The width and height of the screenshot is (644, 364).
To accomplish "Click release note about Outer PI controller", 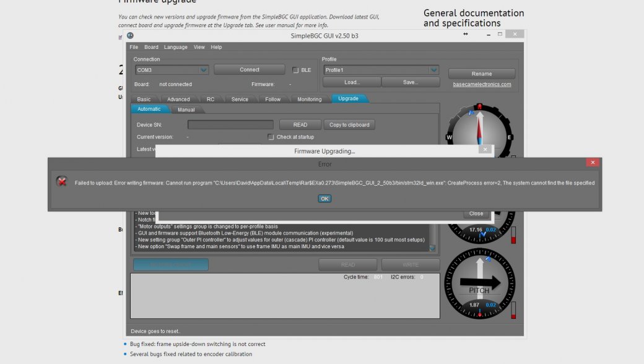I will 281,240.
